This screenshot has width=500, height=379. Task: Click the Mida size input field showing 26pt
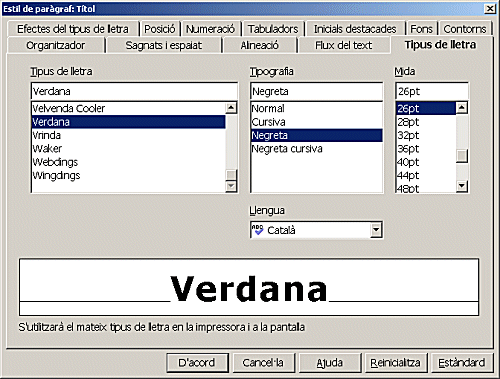click(432, 91)
